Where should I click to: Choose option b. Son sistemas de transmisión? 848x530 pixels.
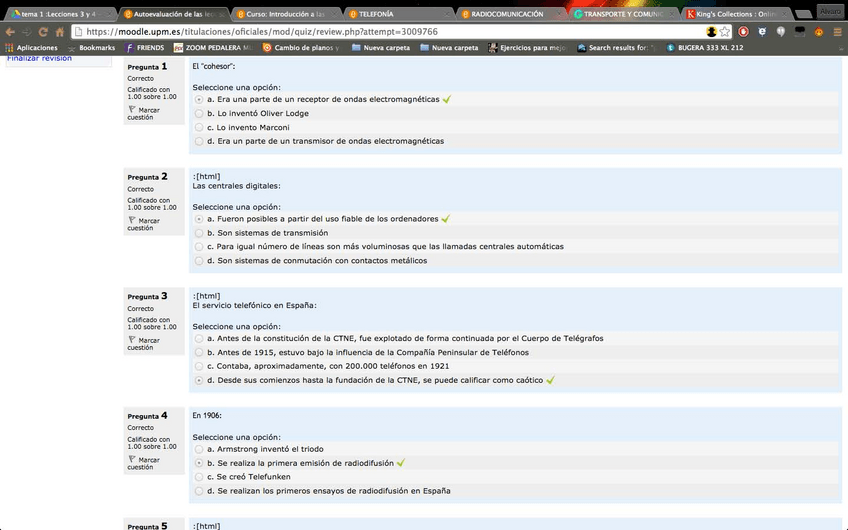[199, 233]
